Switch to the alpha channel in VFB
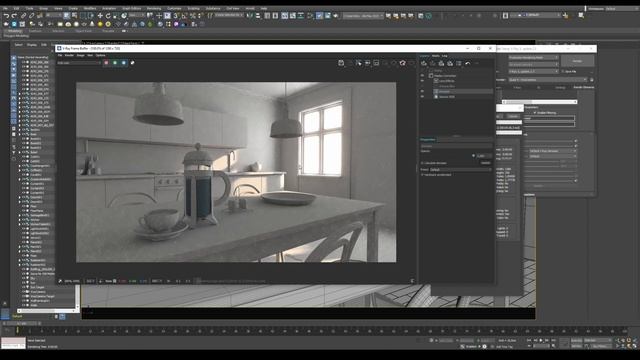 pyautogui.click(x=132, y=63)
